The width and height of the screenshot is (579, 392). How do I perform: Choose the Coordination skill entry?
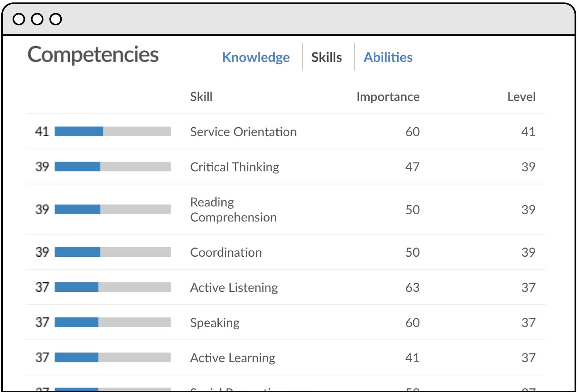click(226, 253)
